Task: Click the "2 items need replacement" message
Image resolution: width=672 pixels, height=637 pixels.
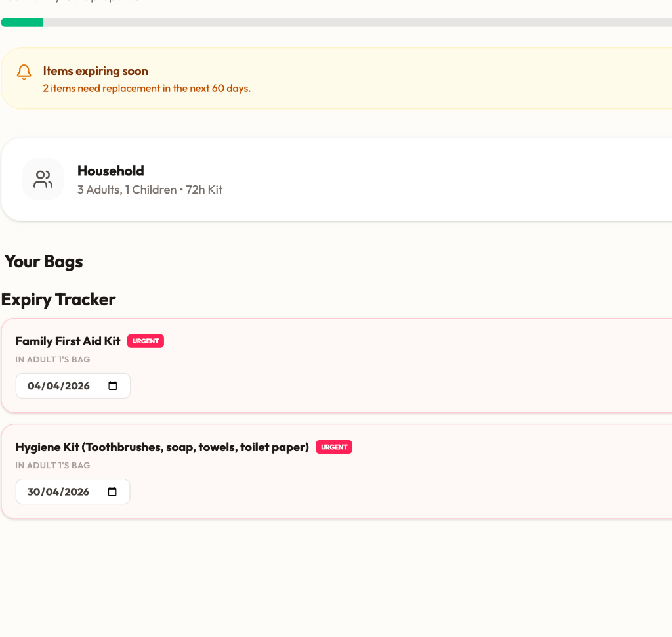Action: [147, 88]
